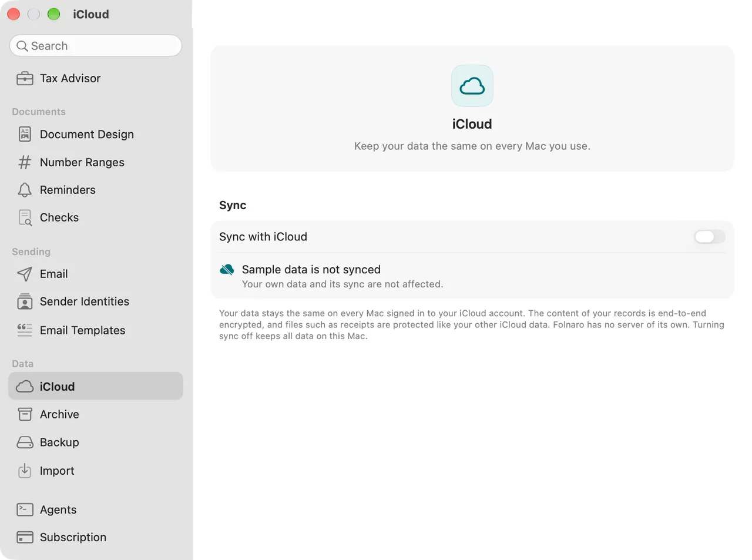Select Number Ranges in the sidebar
Viewport: 752px width, 560px height.
[x=96, y=162]
